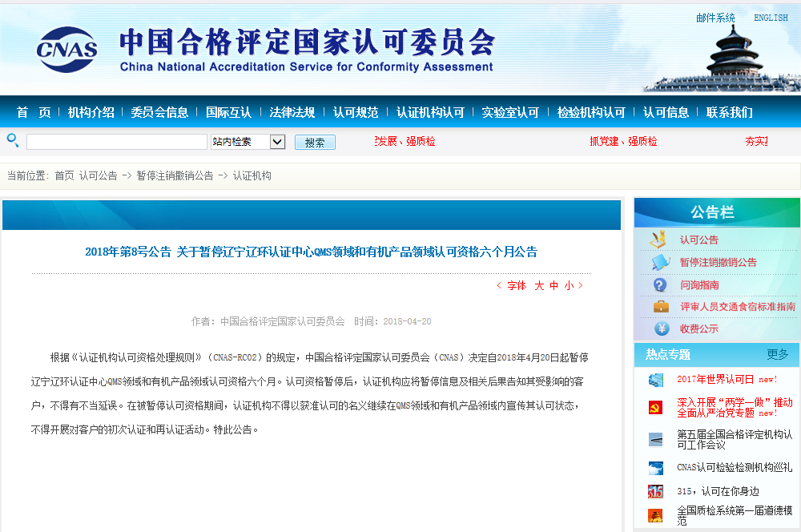This screenshot has width=801, height=532.
Task: Open 评审人员交通食宿标准指南 link
Action: (737, 307)
